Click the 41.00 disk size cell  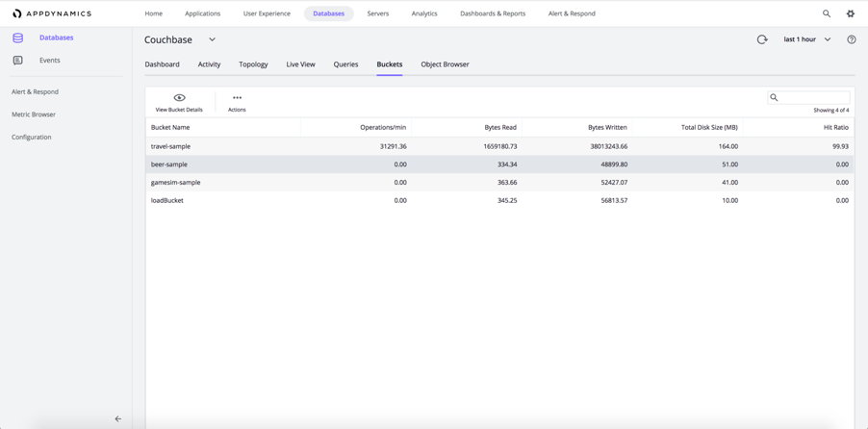click(730, 182)
